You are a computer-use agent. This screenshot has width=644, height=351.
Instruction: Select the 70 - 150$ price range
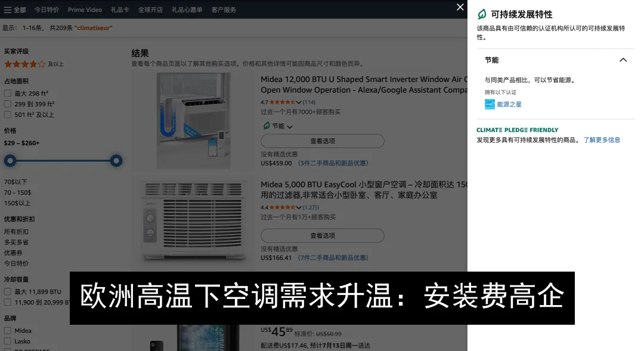[18, 192]
